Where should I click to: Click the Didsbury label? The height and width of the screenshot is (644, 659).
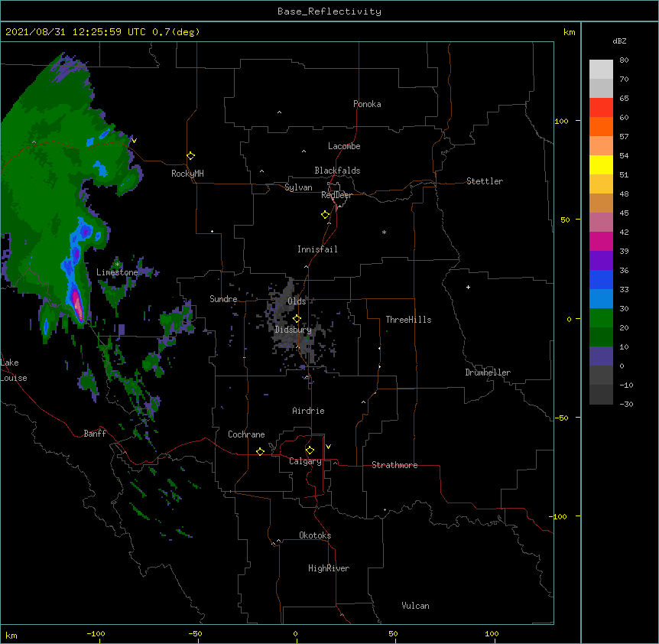point(294,330)
